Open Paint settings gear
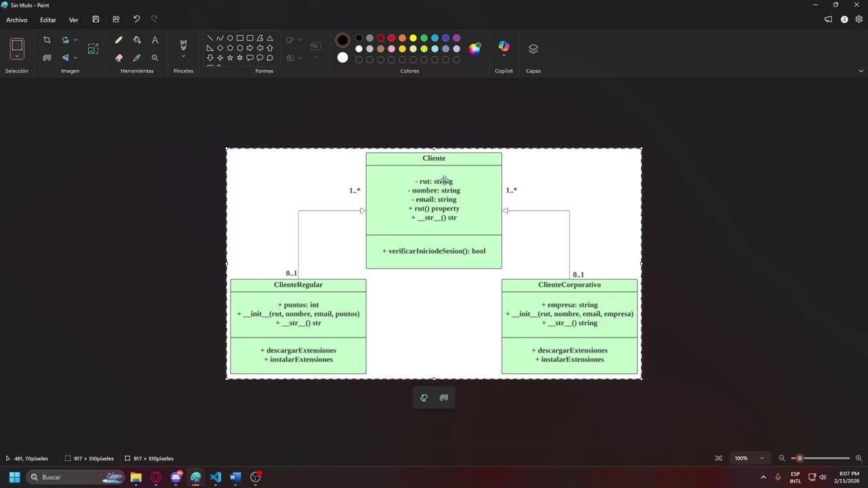 (859, 20)
